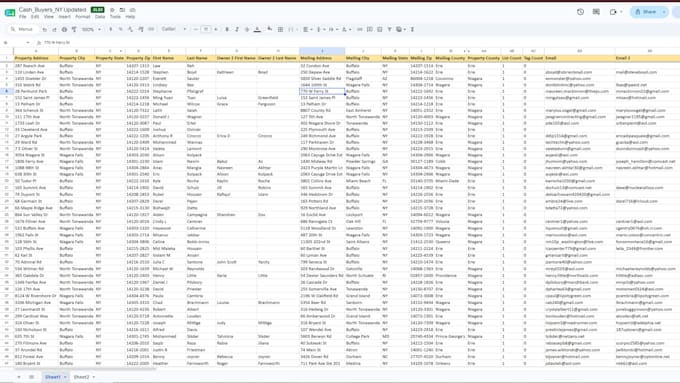680x383 pixels.
Task: Select the Paint format tool
Action: coord(74,29)
